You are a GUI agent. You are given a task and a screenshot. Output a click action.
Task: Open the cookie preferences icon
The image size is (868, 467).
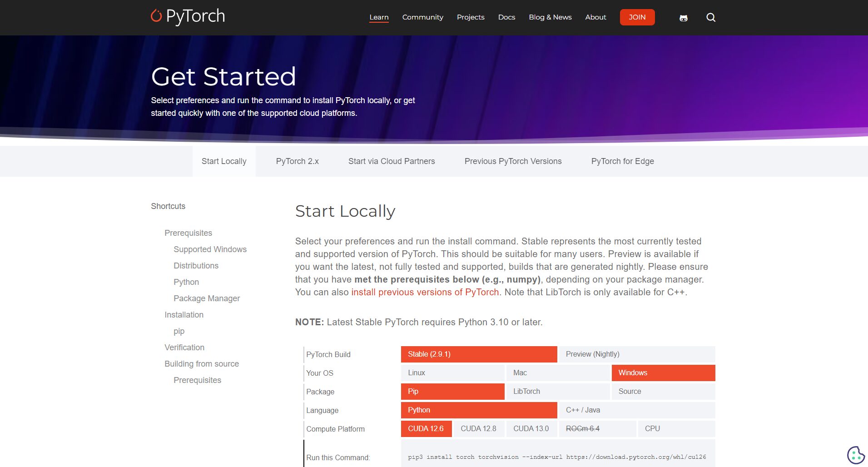coord(855,455)
